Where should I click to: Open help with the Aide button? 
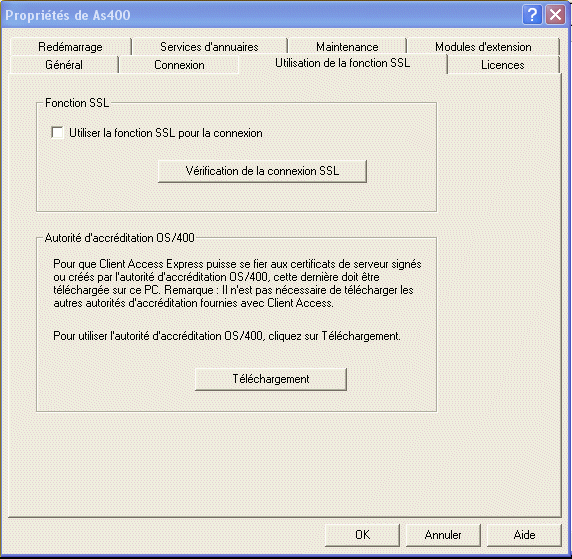524,535
